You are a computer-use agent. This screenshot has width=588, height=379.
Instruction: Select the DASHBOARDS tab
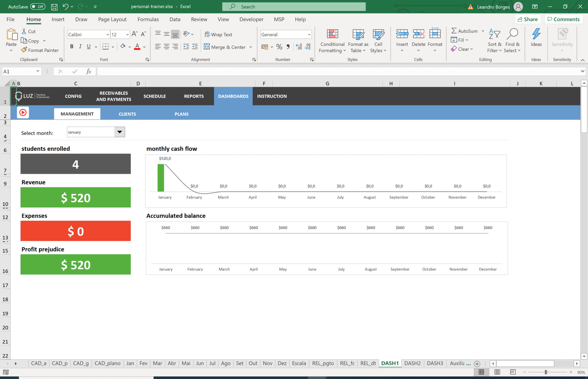click(x=233, y=96)
